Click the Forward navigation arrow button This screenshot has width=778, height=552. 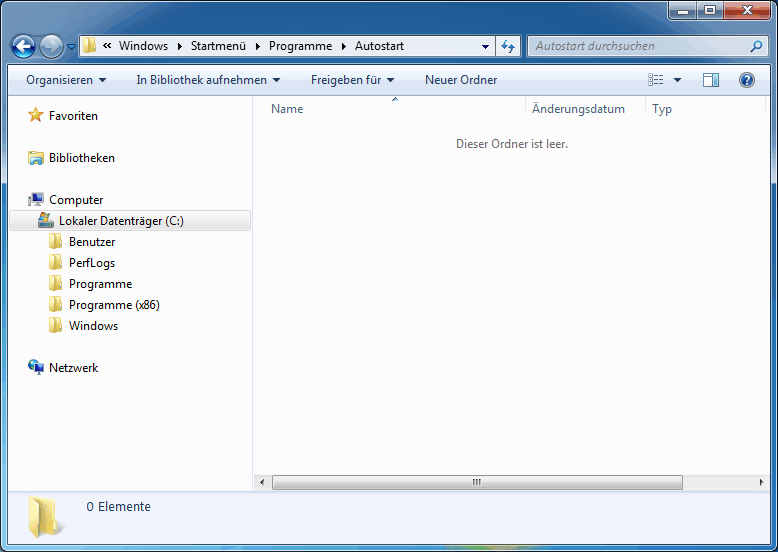51,46
